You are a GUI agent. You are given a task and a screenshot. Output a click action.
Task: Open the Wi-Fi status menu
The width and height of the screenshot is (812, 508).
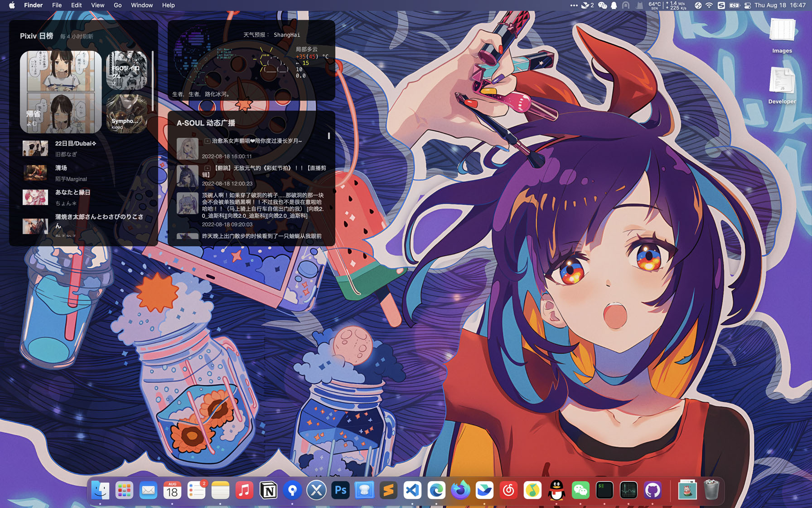click(x=710, y=5)
